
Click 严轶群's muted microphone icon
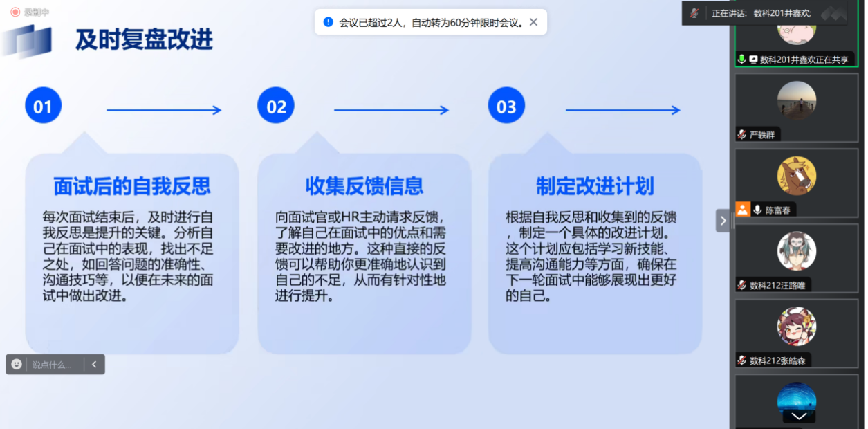pos(742,135)
